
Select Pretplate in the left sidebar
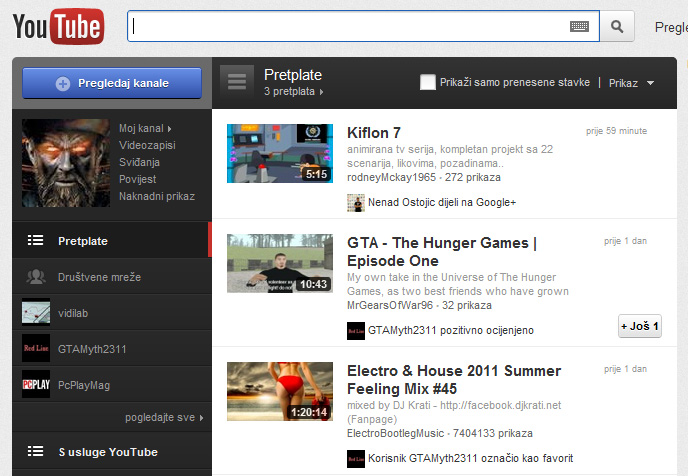coord(82,241)
